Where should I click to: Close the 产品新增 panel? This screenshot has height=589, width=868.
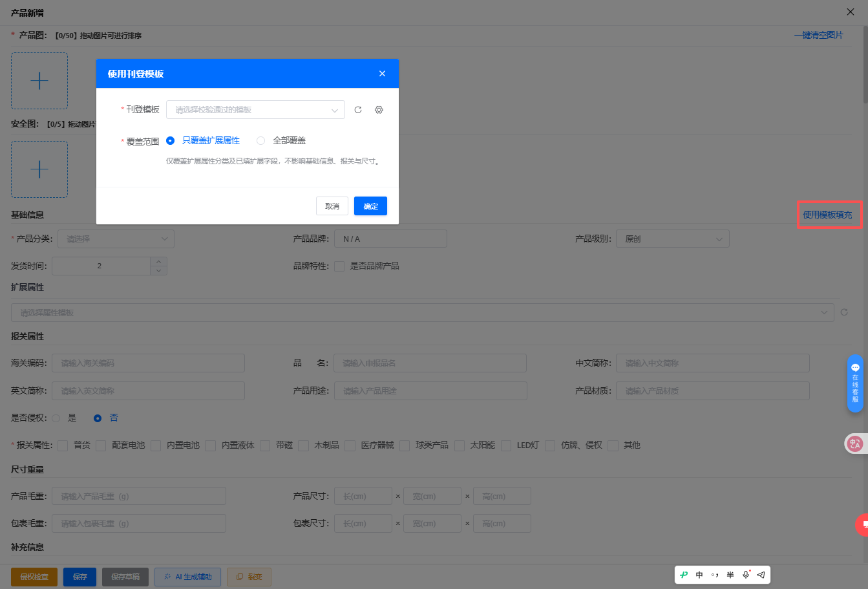click(x=851, y=12)
